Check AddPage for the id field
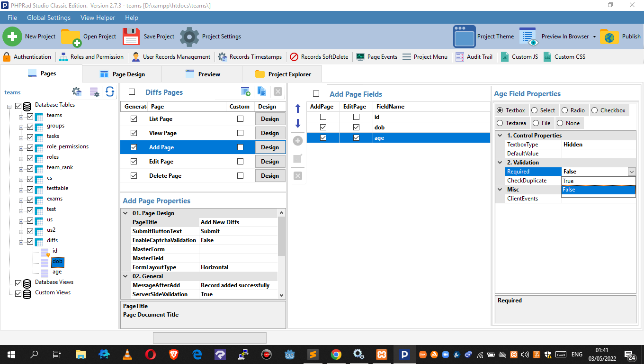This screenshot has width=644, height=364. click(x=322, y=117)
